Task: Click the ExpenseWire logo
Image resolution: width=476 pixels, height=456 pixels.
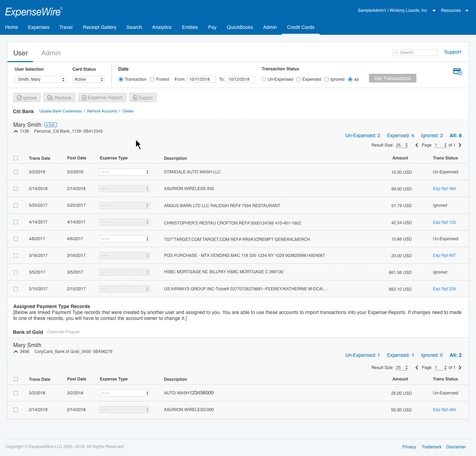Action: click(34, 11)
